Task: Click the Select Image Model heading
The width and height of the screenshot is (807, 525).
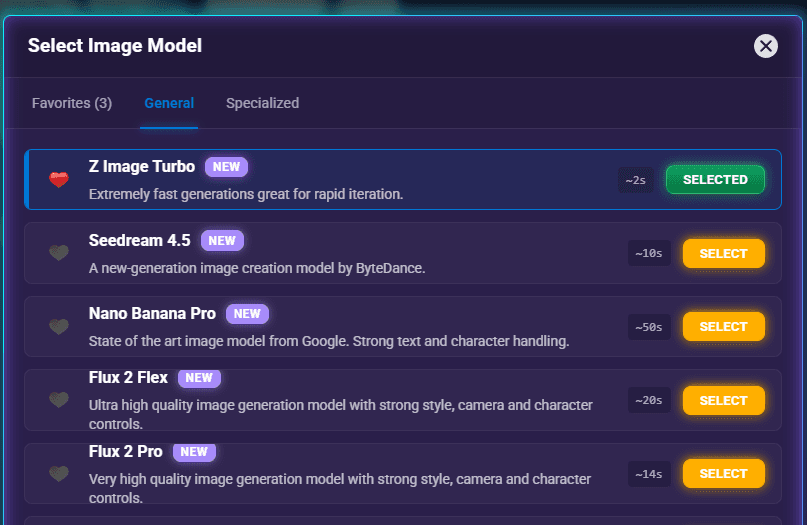Action: (x=115, y=46)
